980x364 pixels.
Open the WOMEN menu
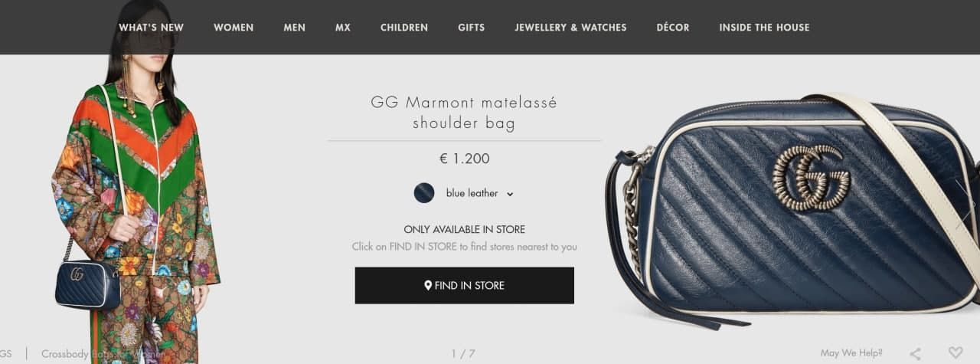[234, 28]
